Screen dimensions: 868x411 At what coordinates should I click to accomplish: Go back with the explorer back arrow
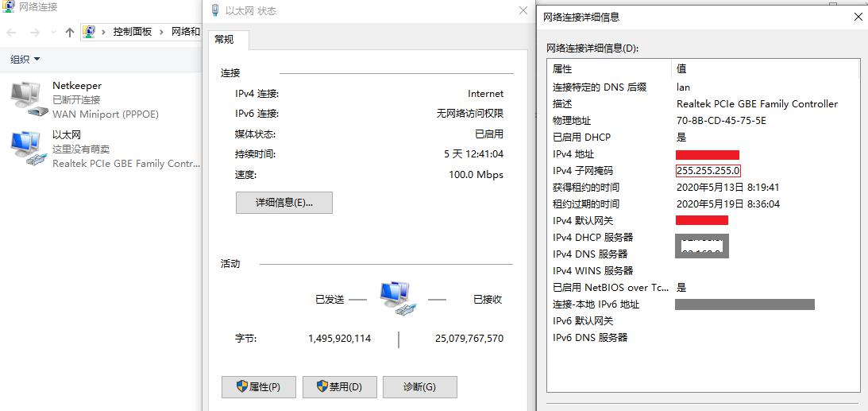pyautogui.click(x=12, y=33)
